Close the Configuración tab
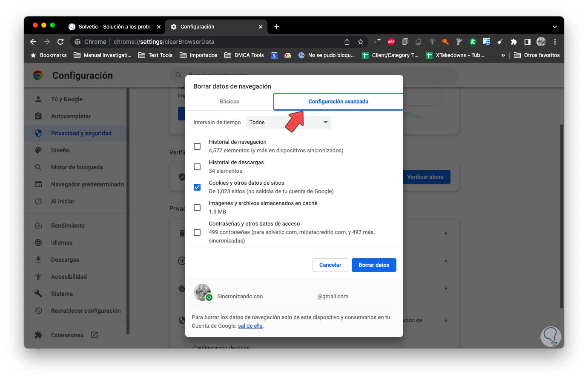 261,27
